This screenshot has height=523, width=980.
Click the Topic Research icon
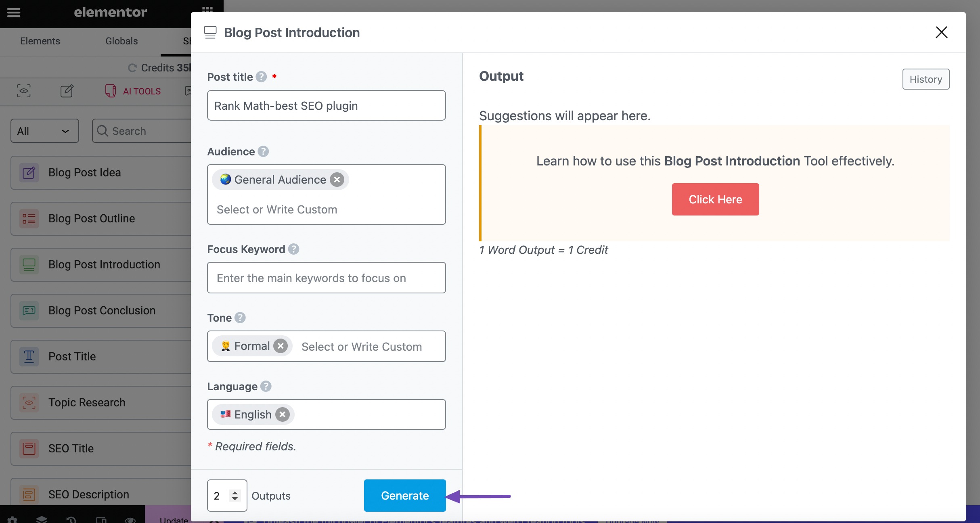click(29, 403)
